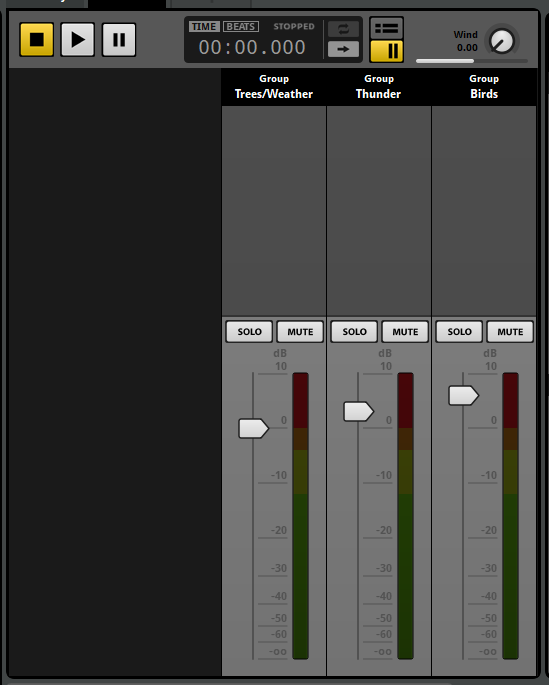The width and height of the screenshot is (549, 685).
Task: Click the Trees/Weather level meter
Action: pyautogui.click(x=300, y=515)
